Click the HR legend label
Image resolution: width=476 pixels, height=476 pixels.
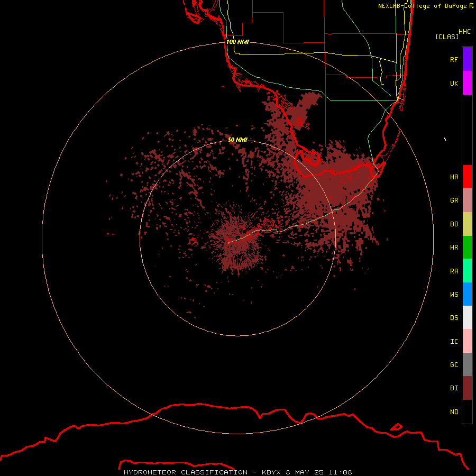coord(454,248)
